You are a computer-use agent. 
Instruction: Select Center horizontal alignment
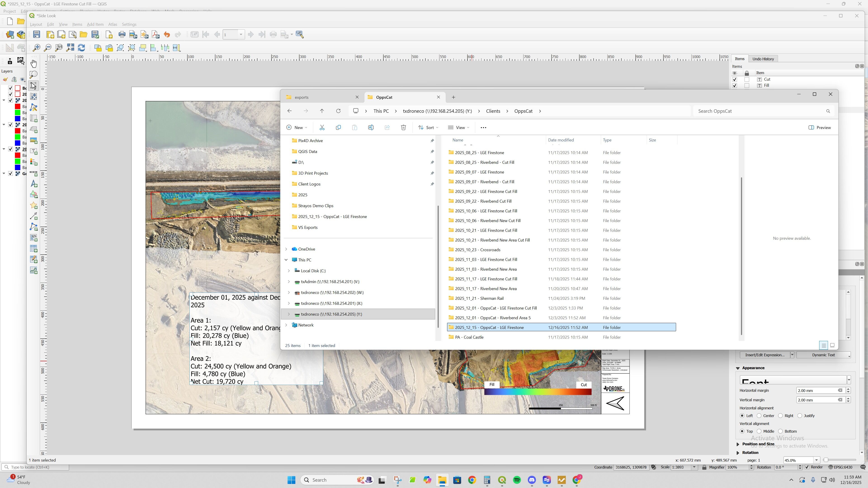766,416
